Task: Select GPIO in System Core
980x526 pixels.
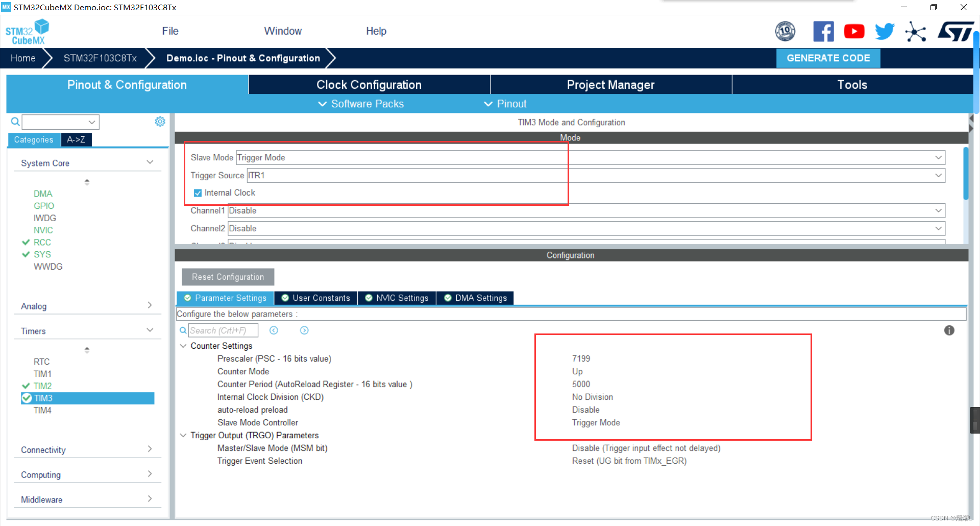Action: tap(44, 206)
